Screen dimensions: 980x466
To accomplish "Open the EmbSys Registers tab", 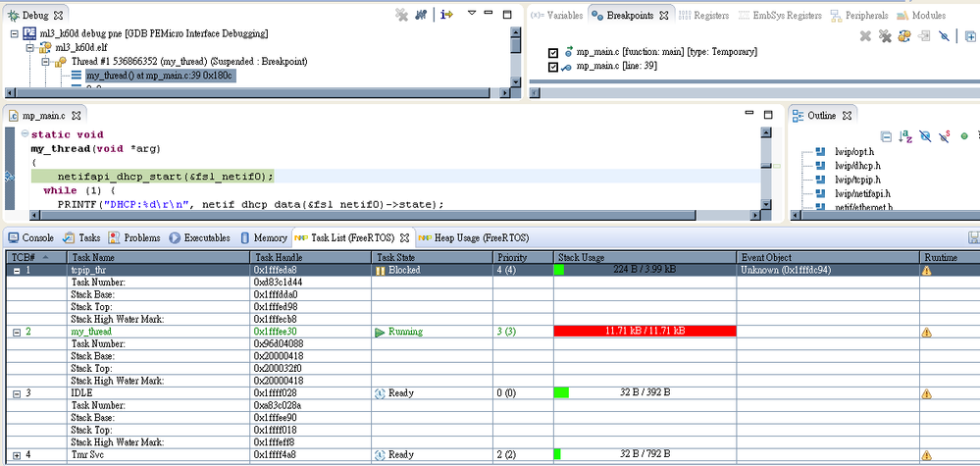I will pyautogui.click(x=780, y=15).
